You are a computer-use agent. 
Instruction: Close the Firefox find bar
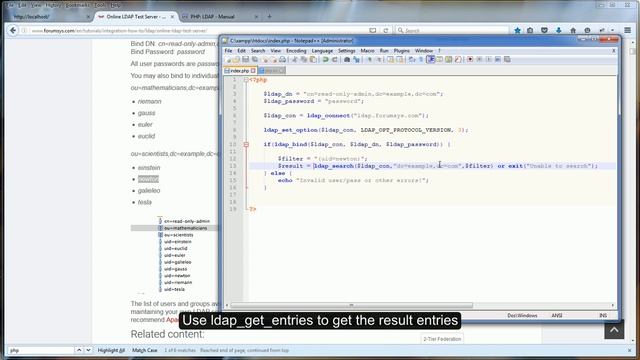(629, 350)
